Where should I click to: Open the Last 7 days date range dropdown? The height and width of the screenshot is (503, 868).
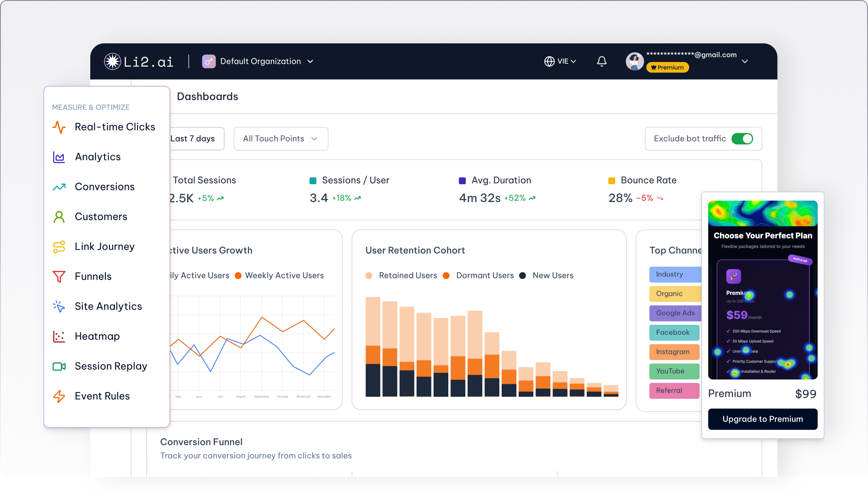click(x=197, y=139)
